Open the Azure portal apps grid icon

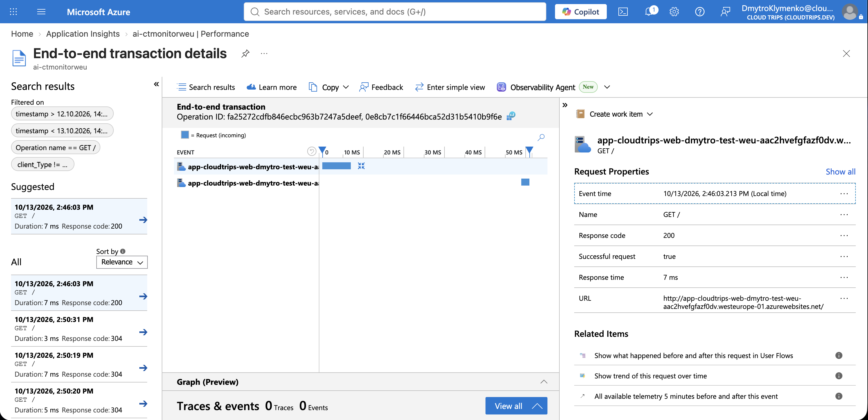click(13, 12)
